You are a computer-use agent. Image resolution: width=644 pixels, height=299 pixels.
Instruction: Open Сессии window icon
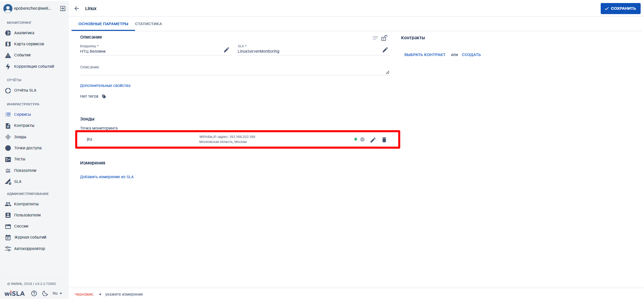[8, 226]
